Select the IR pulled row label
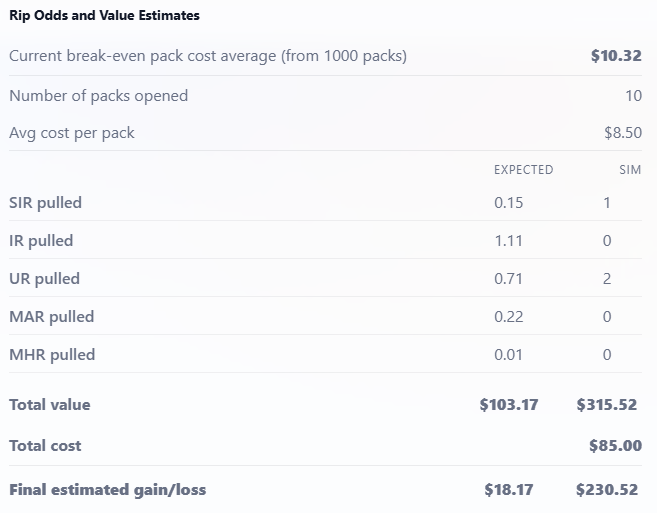The image size is (657, 513). 41,241
